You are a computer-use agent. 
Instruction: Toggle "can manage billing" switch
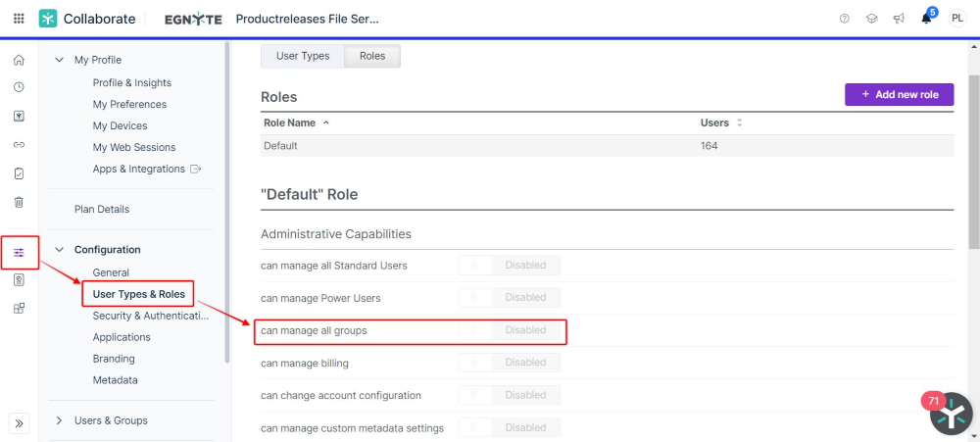click(510, 363)
